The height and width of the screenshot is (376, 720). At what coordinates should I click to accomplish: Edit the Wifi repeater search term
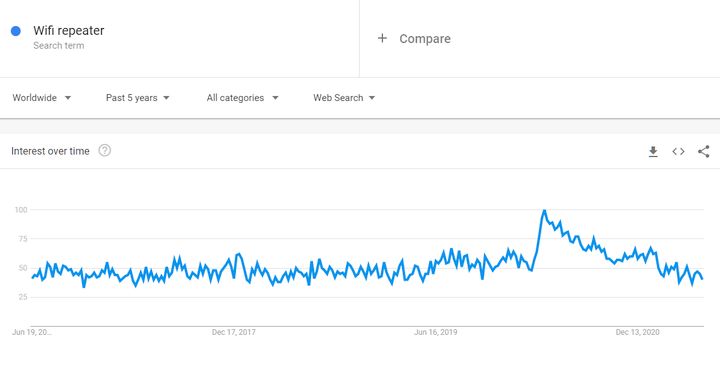coord(68,31)
